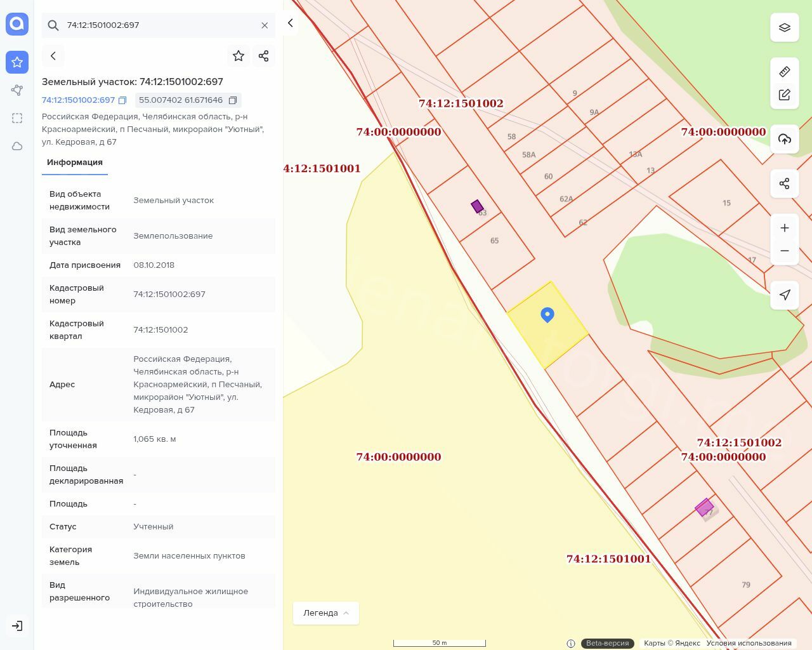
Task: Select the ruler measurement tool
Action: [x=785, y=72]
